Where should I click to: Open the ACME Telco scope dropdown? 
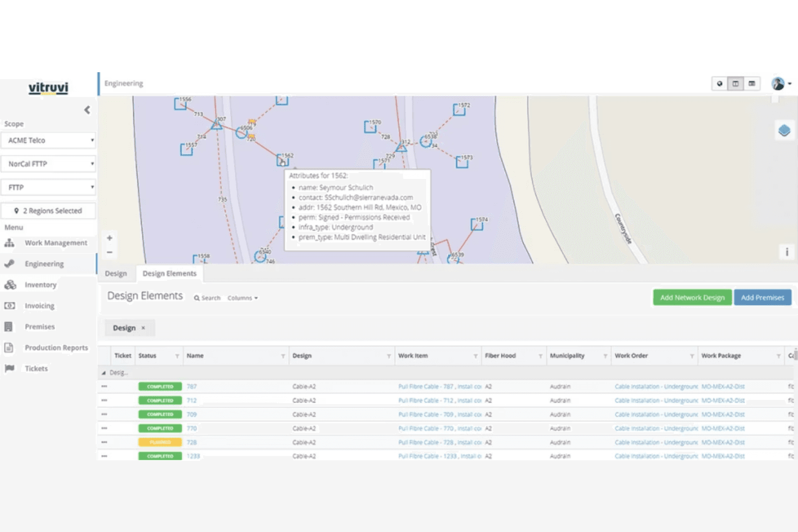(x=49, y=140)
